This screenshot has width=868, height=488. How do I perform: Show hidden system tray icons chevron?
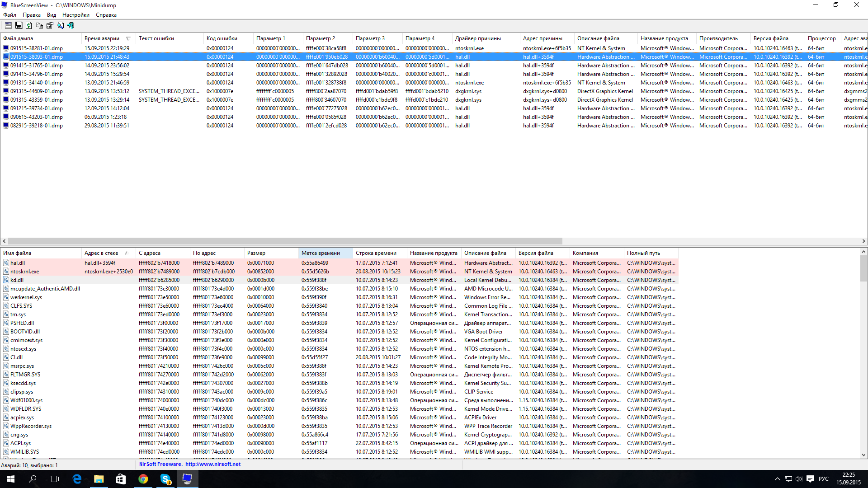(777, 479)
